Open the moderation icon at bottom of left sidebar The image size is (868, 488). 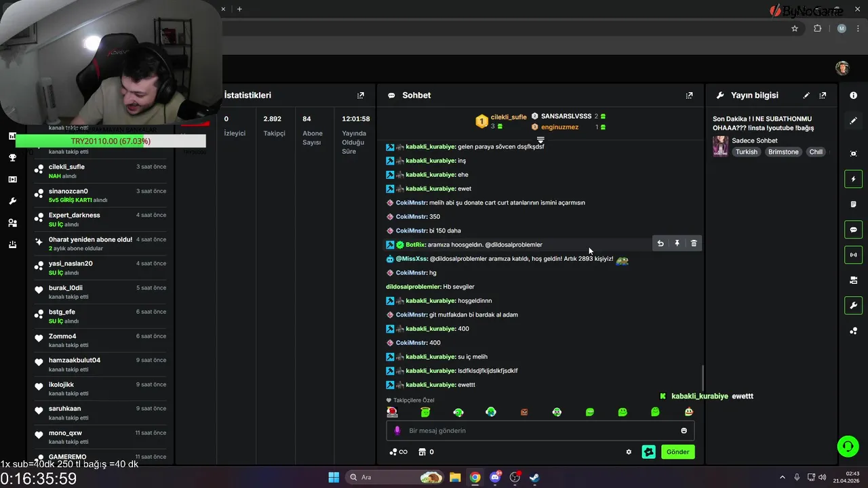click(12, 245)
